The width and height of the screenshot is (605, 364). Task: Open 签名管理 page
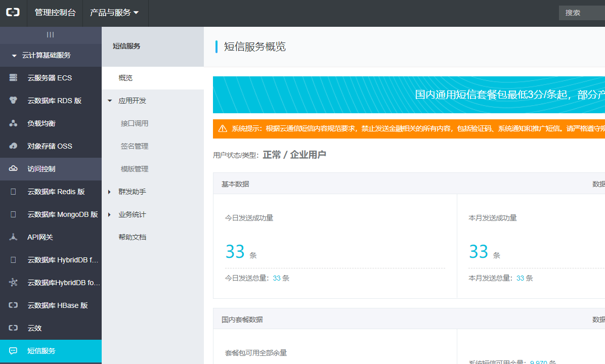point(134,146)
